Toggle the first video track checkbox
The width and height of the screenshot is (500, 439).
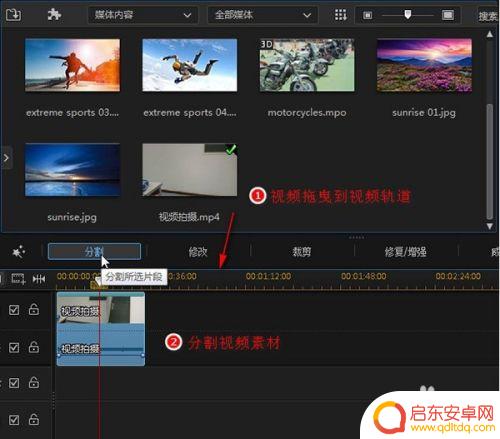pos(14,310)
